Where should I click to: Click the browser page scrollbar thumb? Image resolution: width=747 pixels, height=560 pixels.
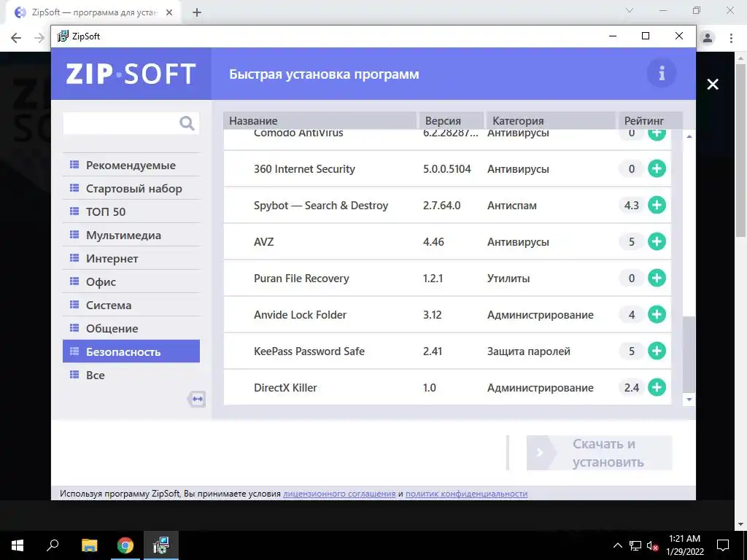pyautogui.click(x=740, y=150)
